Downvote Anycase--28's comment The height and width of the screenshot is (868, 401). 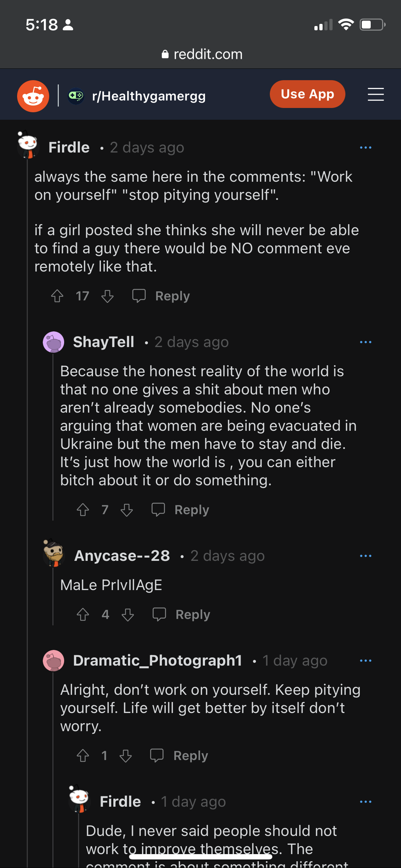pos(128,615)
